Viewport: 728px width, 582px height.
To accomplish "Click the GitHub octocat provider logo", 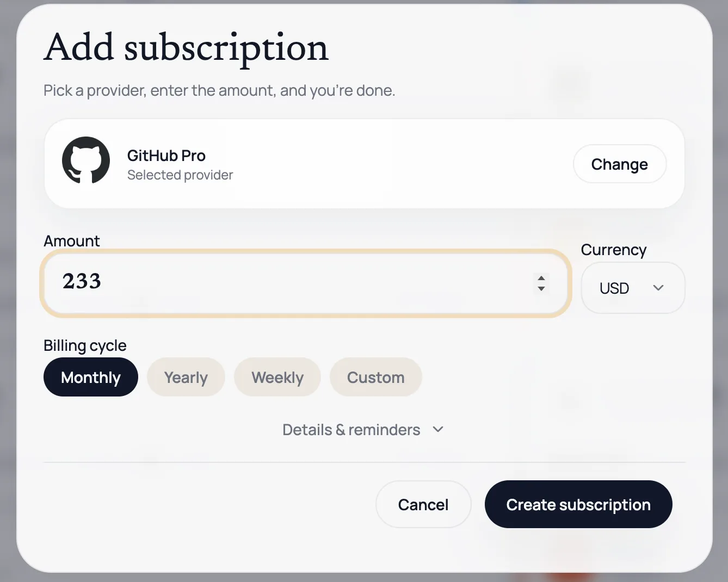I will 85,161.
